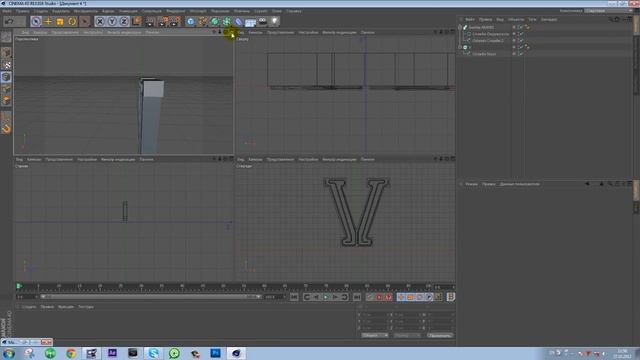Screen dimensions: 640x360
Task: Click the back arrow in Attribute Manager
Action: click(587, 184)
